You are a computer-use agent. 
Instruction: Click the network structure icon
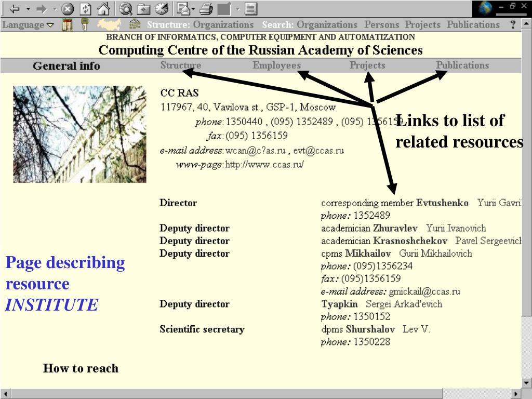click(x=135, y=24)
